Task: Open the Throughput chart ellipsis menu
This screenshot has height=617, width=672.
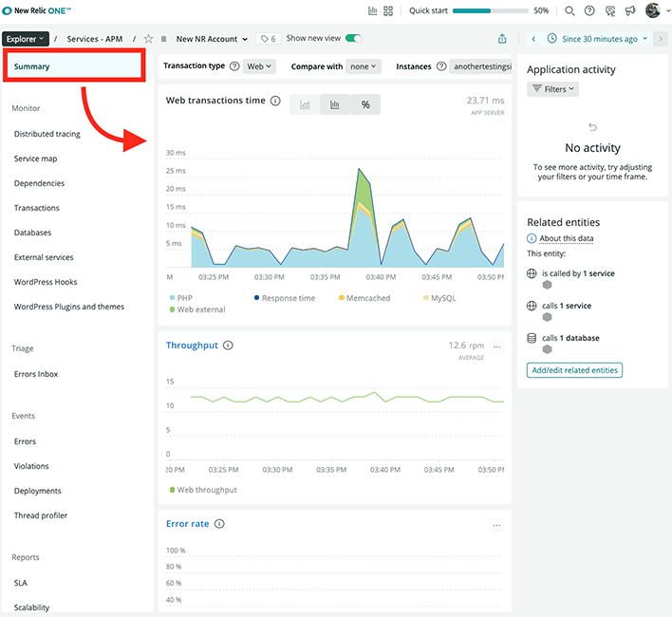Action: coord(496,346)
